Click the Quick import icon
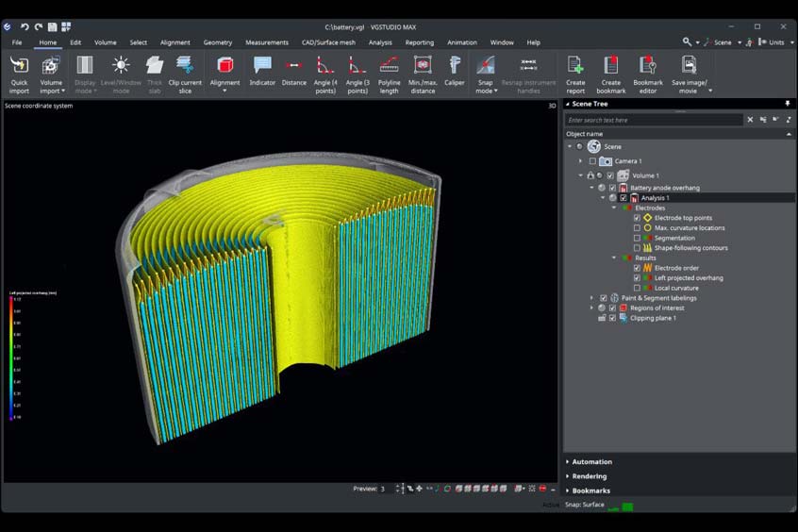798x532 pixels. pyautogui.click(x=19, y=66)
